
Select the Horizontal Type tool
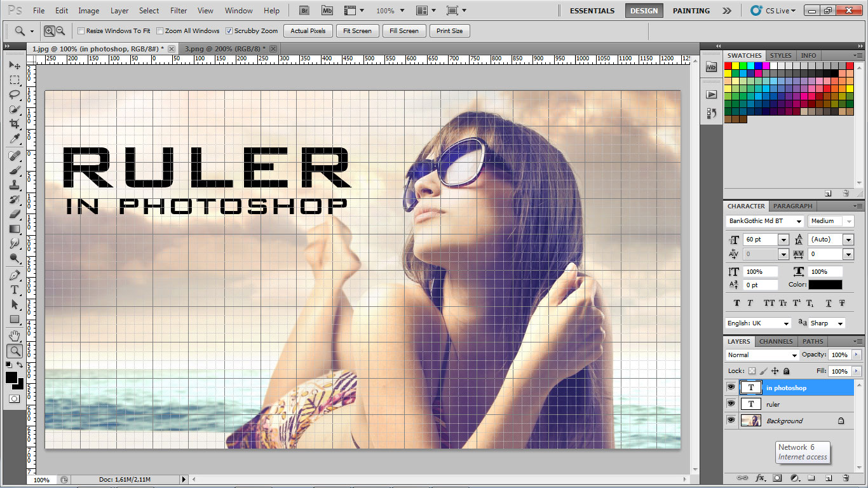(14, 290)
